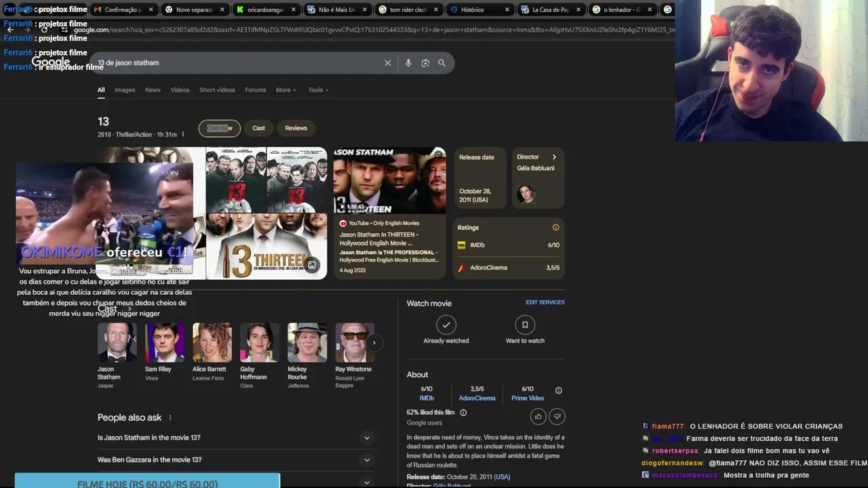Select the Reviews chip
Screen dimensions: 868x488
click(296, 128)
